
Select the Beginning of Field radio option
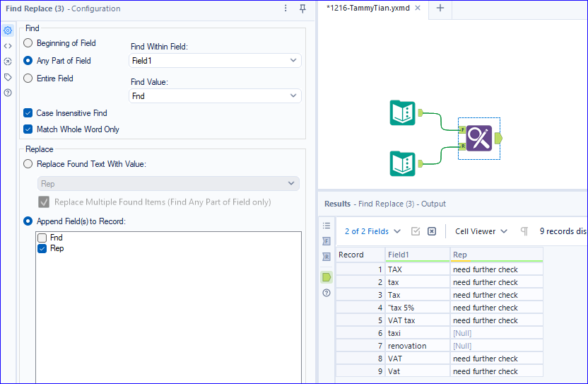point(28,43)
